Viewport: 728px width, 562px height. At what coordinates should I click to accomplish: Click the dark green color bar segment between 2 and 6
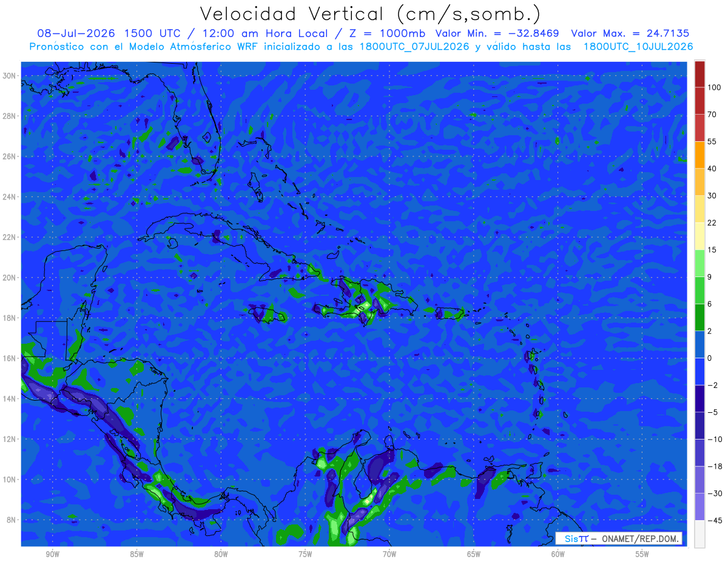click(699, 317)
